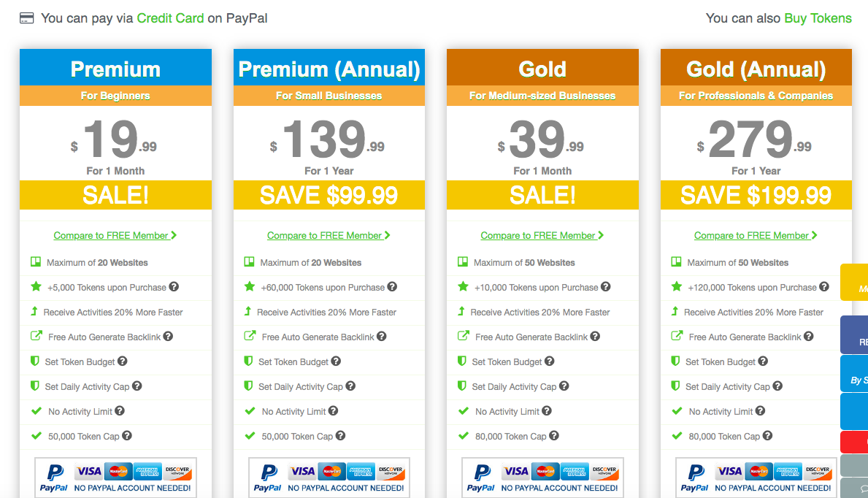Click help icon beside +5,000 Tokens upon Purchase
Image resolution: width=868 pixels, height=498 pixels.
tap(174, 287)
